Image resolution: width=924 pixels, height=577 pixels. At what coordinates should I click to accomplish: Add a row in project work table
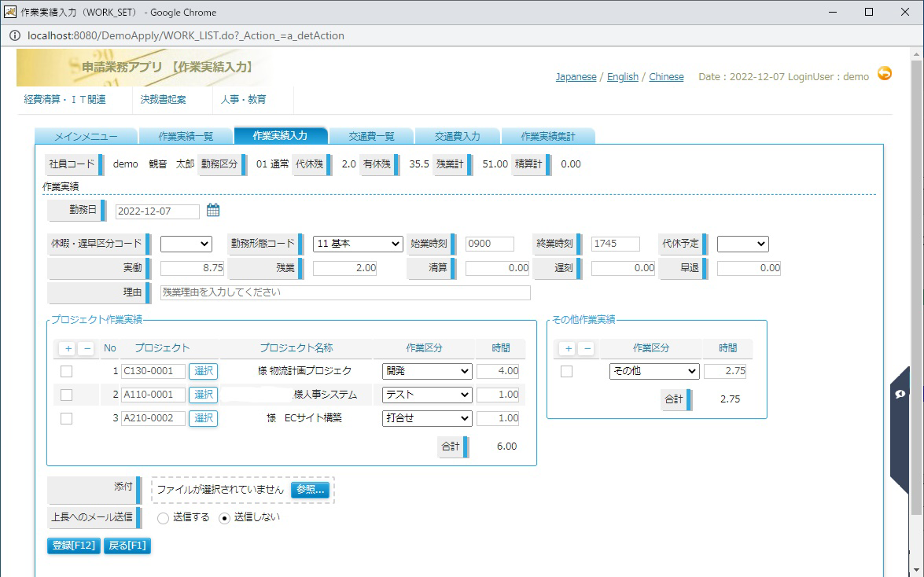coord(68,348)
